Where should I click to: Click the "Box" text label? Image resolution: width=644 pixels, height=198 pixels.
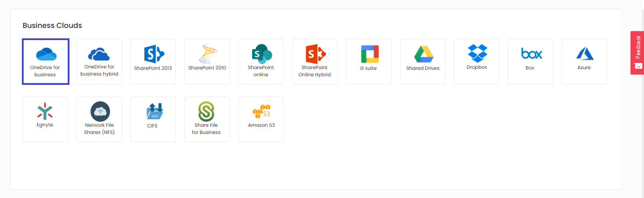(x=530, y=68)
